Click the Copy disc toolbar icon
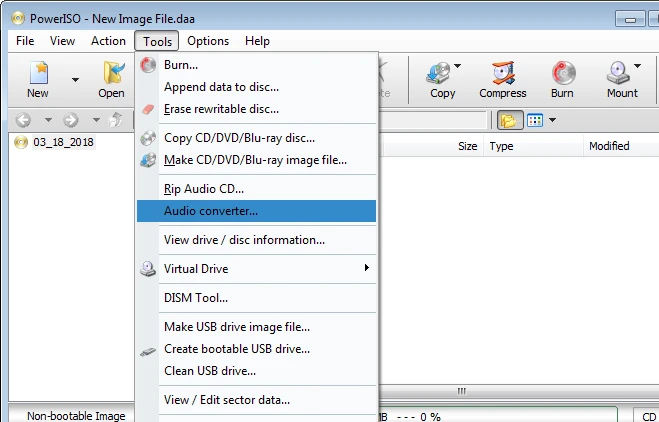 pyautogui.click(x=438, y=73)
